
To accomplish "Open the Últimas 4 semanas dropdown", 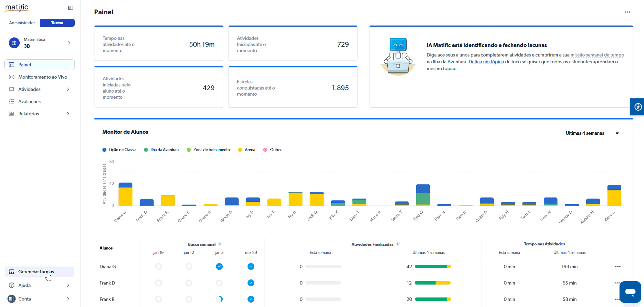I will point(592,133).
